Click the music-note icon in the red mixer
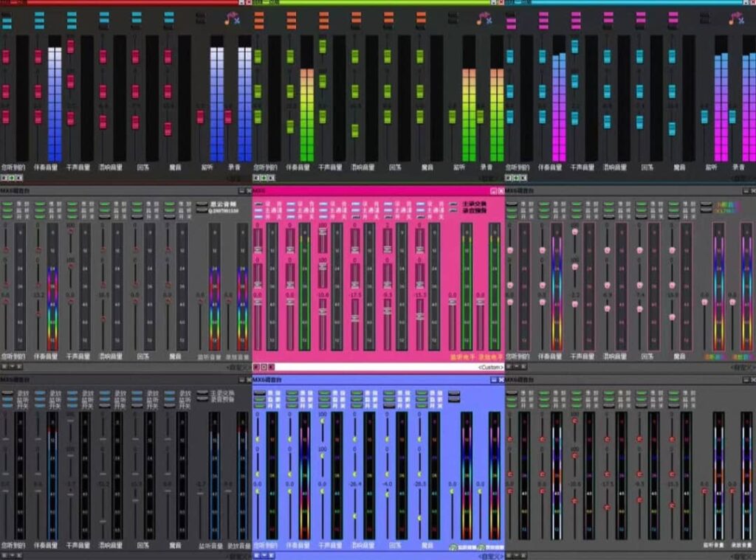The width and height of the screenshot is (756, 560). coord(231,18)
